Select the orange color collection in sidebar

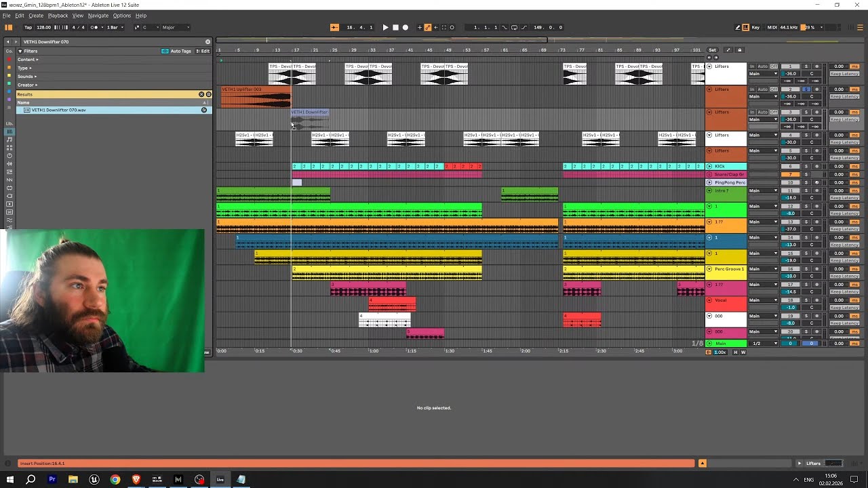[x=9, y=67]
